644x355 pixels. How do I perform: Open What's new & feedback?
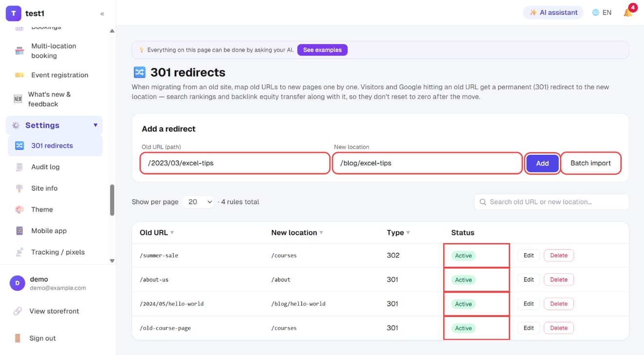point(55,99)
